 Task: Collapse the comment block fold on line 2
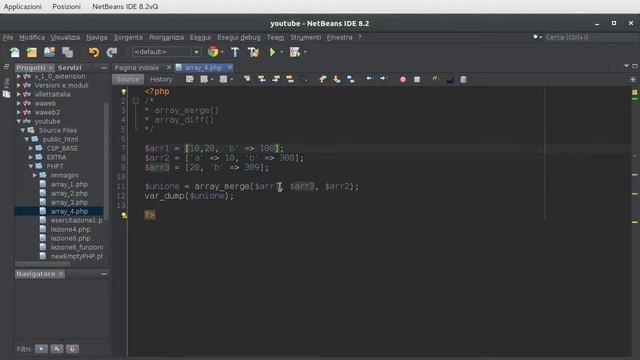tap(136, 101)
